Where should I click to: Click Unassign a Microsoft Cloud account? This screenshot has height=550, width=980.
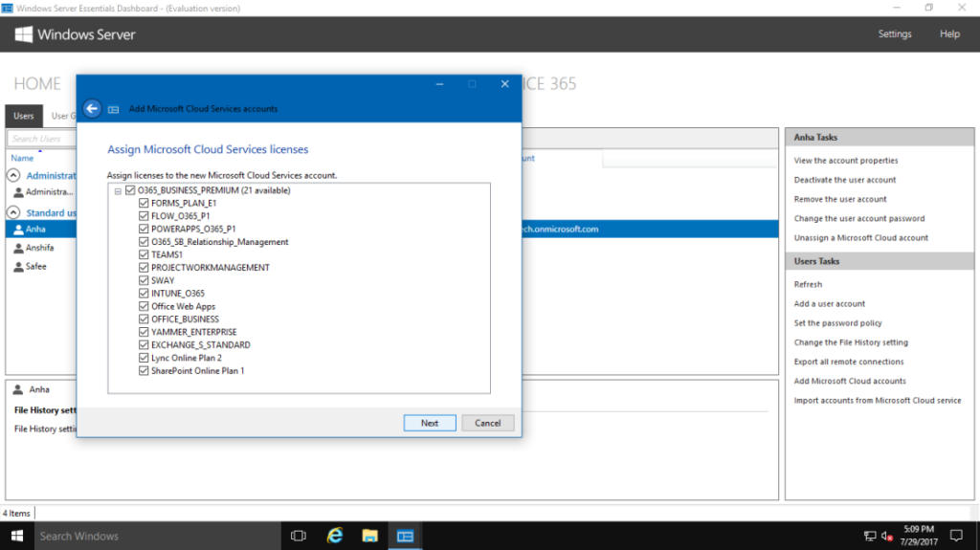click(860, 238)
